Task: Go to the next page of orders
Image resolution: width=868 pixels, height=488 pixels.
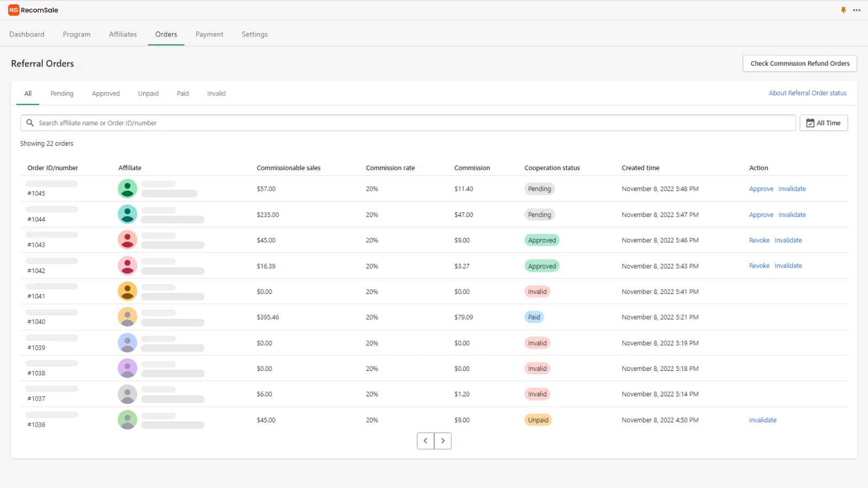Action: [x=443, y=441]
